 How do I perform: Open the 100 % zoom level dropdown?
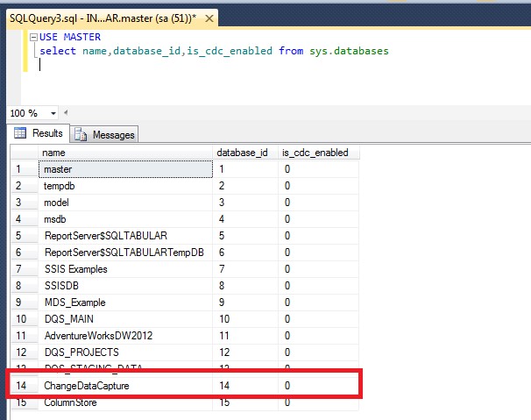(53, 114)
